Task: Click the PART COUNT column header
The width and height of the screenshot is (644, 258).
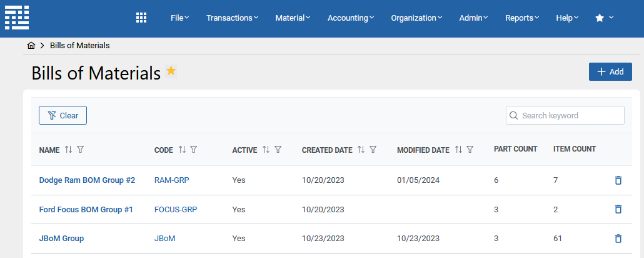Action: pos(515,149)
